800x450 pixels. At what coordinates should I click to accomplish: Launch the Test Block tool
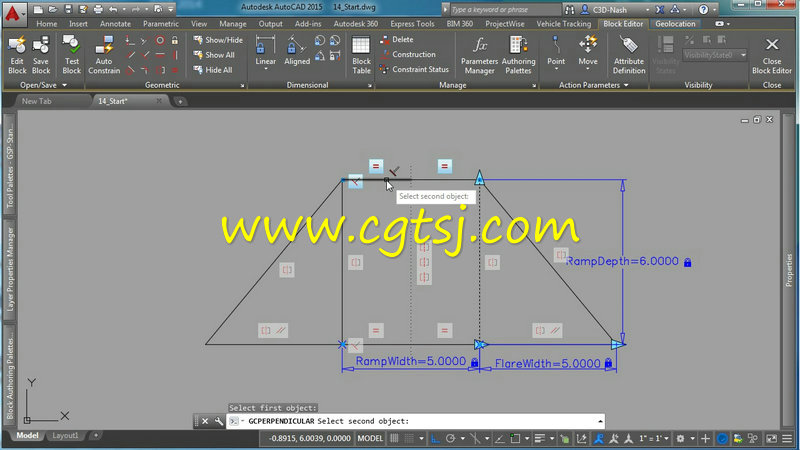pyautogui.click(x=71, y=55)
